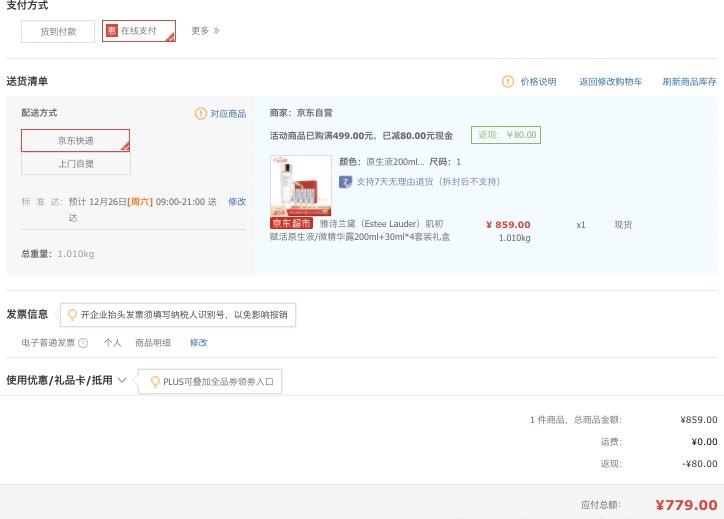Click 刷新商品库存 link
This screenshot has width=724, height=519.
[x=689, y=82]
